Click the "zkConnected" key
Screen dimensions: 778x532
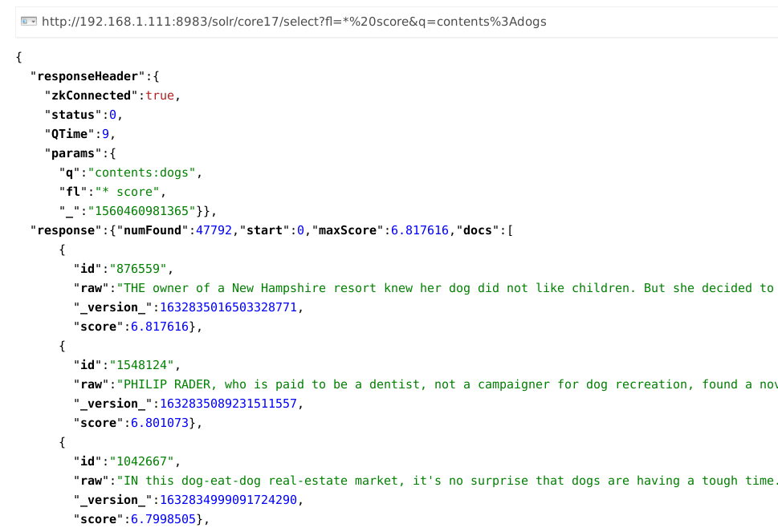[91, 95]
